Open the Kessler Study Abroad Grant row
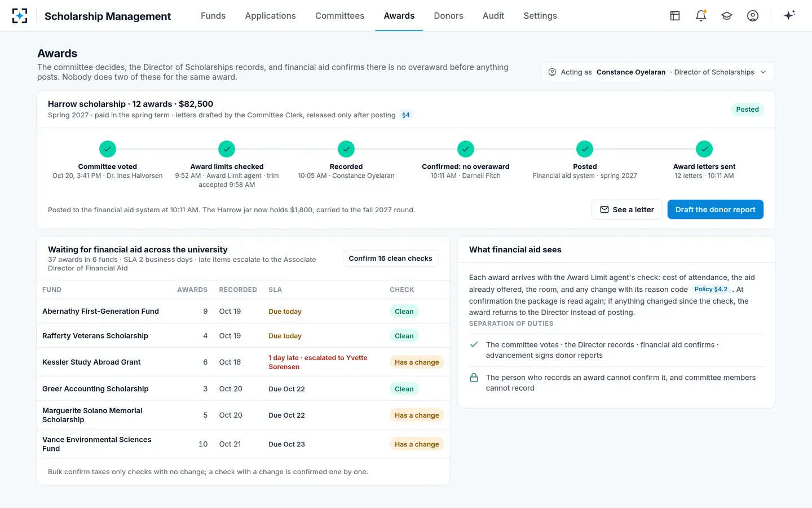Viewport: 812px width, 508px height. pyautogui.click(x=243, y=362)
